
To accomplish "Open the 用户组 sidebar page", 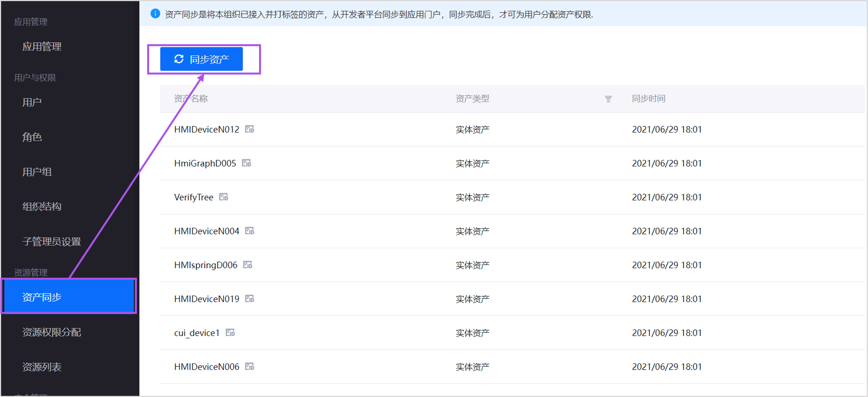I will (x=37, y=172).
